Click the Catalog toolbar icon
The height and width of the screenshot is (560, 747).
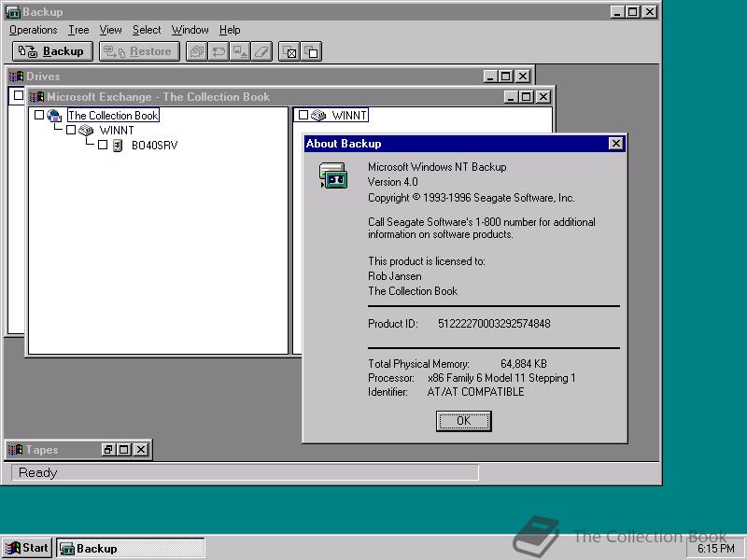197,51
